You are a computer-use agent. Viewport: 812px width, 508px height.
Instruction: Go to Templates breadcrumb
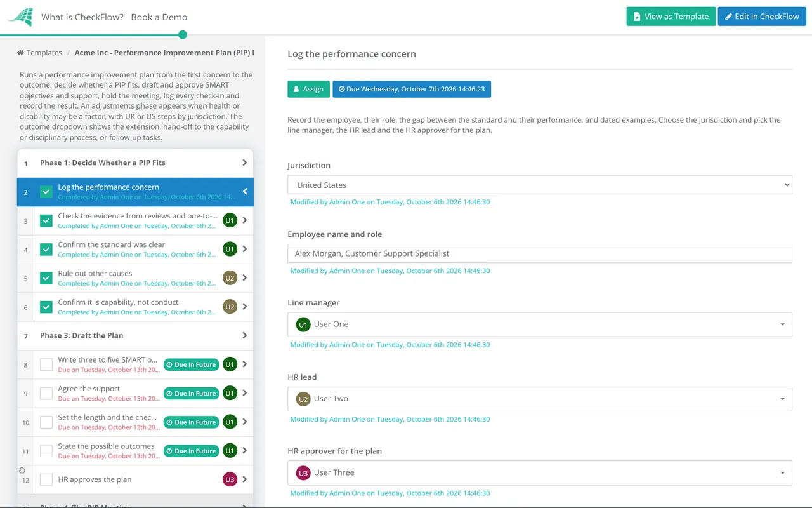pyautogui.click(x=44, y=53)
